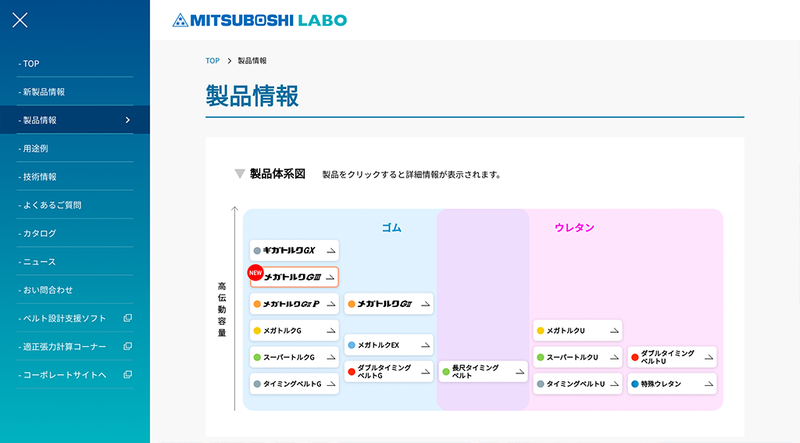Open the メガトルクG product button
Screen dimensions: 800x443
(x=294, y=331)
